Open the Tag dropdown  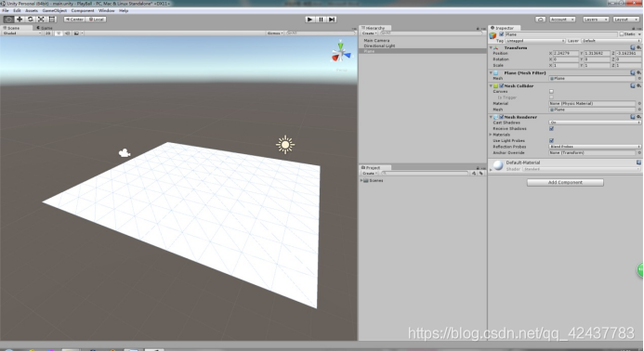535,41
